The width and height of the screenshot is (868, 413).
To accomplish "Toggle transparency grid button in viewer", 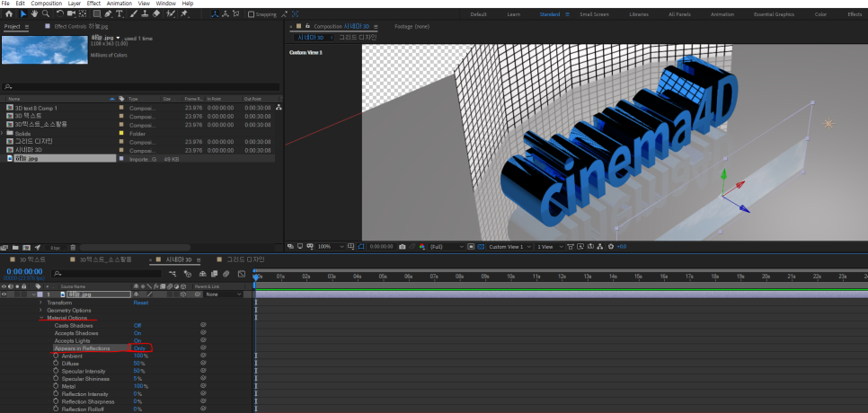I will [x=481, y=247].
